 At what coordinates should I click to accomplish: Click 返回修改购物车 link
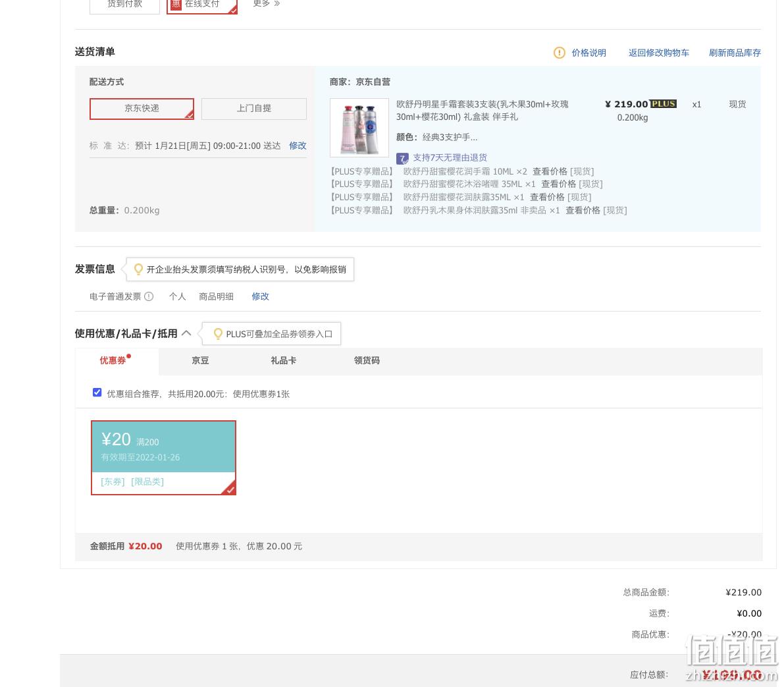pyautogui.click(x=658, y=53)
